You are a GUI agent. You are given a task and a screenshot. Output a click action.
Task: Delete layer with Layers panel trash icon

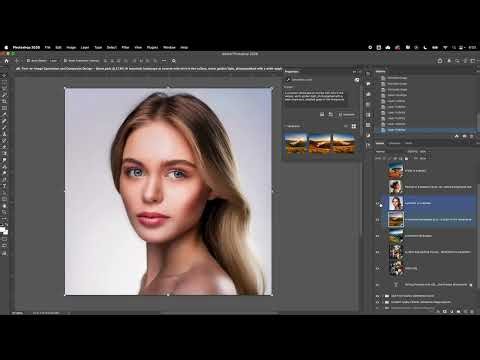(x=472, y=311)
